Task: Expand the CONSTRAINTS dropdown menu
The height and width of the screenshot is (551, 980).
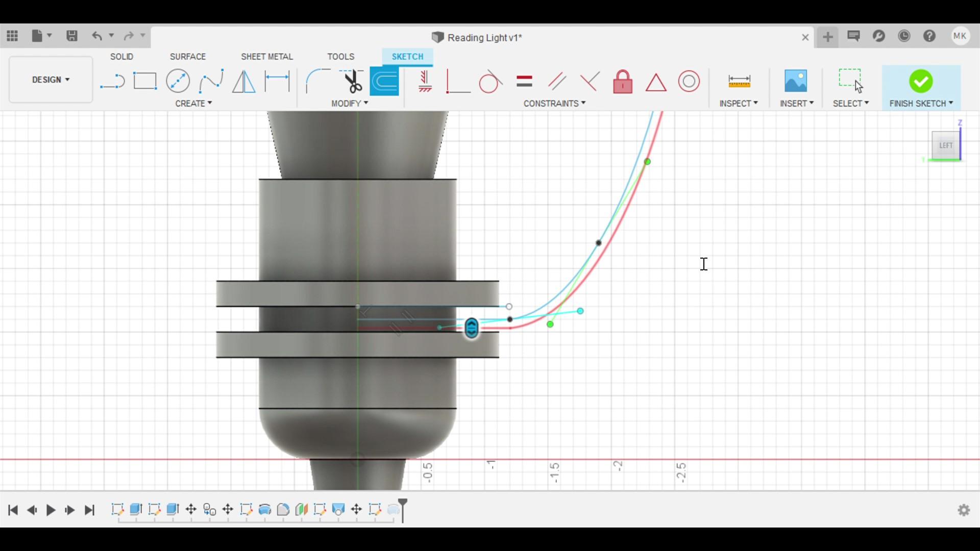Action: click(x=554, y=104)
